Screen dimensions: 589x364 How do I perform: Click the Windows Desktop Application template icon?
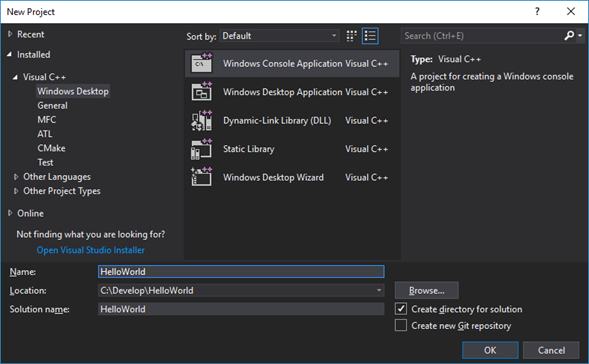[x=202, y=92]
